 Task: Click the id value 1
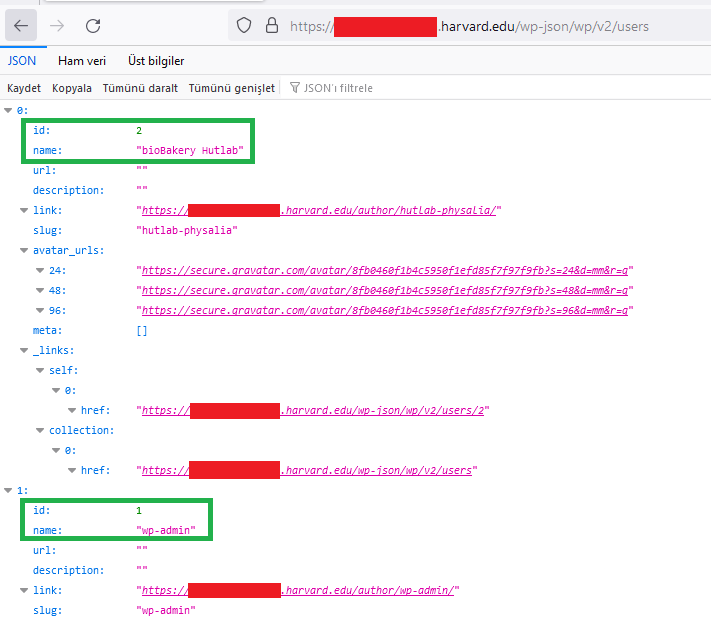click(x=139, y=511)
